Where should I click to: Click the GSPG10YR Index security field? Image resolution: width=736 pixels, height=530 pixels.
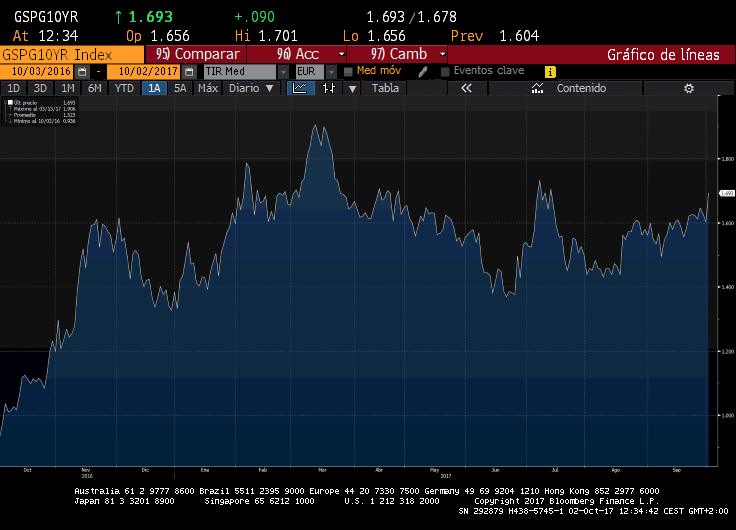72,55
